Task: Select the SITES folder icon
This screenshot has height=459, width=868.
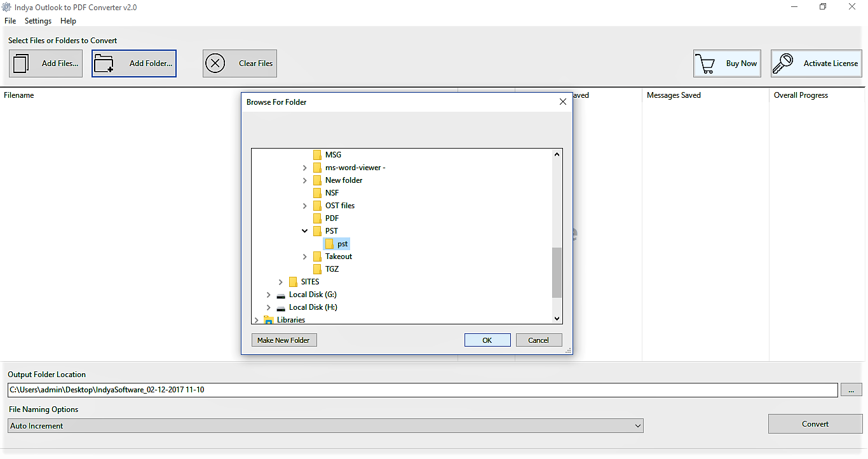Action: tap(293, 282)
